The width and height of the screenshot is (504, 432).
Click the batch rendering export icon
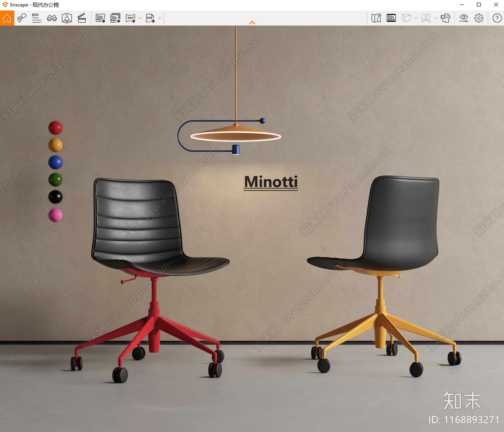[116, 18]
